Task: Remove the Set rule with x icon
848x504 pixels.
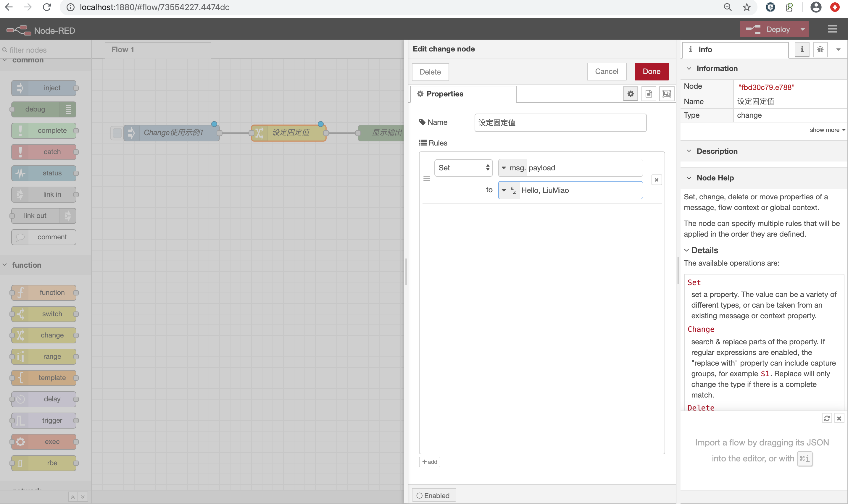Action: coord(656,180)
